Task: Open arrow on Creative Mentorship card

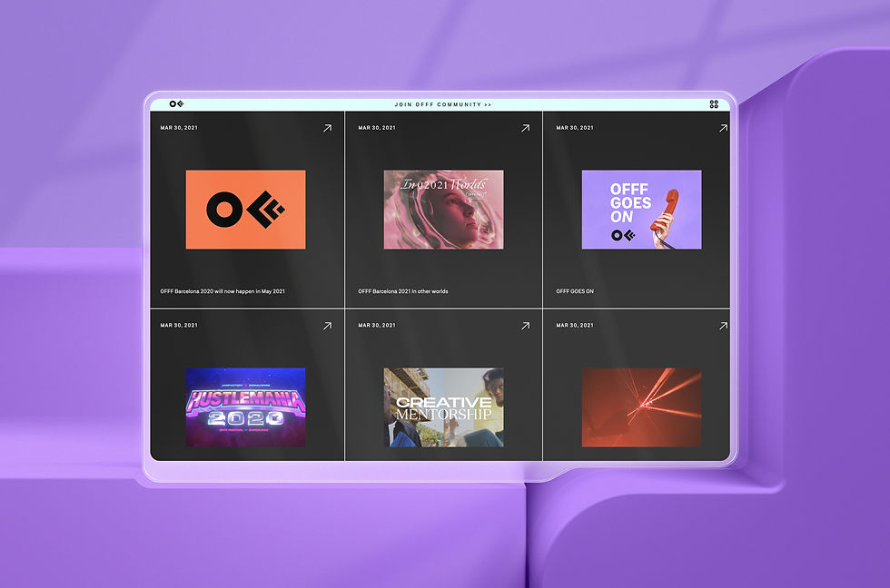Action: coord(526,326)
